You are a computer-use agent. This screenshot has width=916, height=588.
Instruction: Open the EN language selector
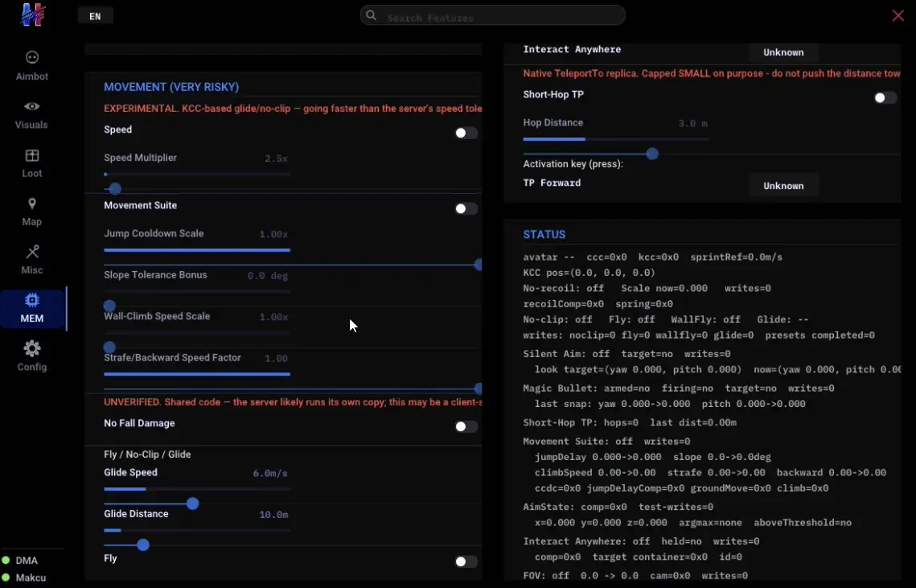click(95, 16)
